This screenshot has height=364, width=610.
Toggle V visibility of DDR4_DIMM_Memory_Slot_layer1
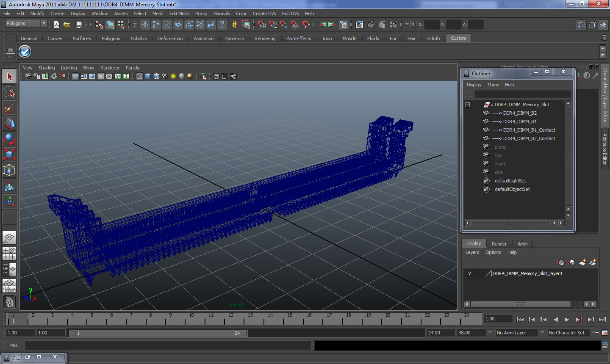[469, 273]
